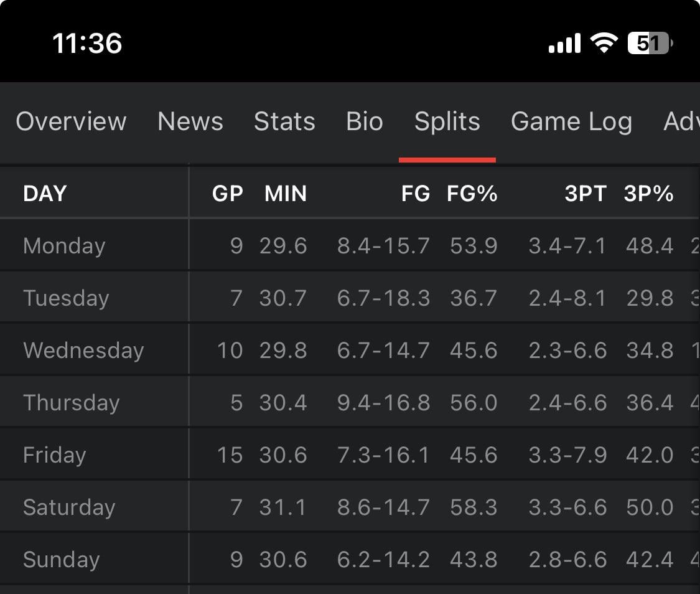Sort the table by DAY column
Screen dimensions: 700x594
(x=44, y=193)
